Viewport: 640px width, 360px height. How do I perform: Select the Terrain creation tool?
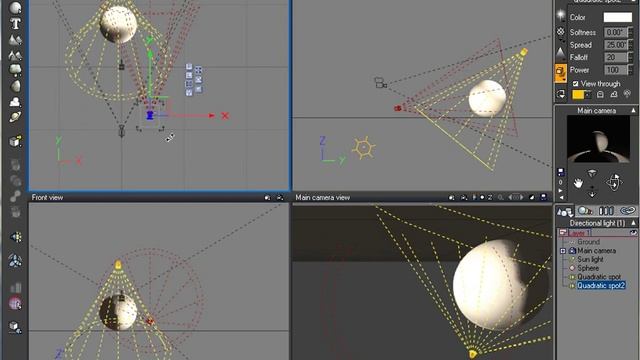pyautogui.click(x=16, y=40)
